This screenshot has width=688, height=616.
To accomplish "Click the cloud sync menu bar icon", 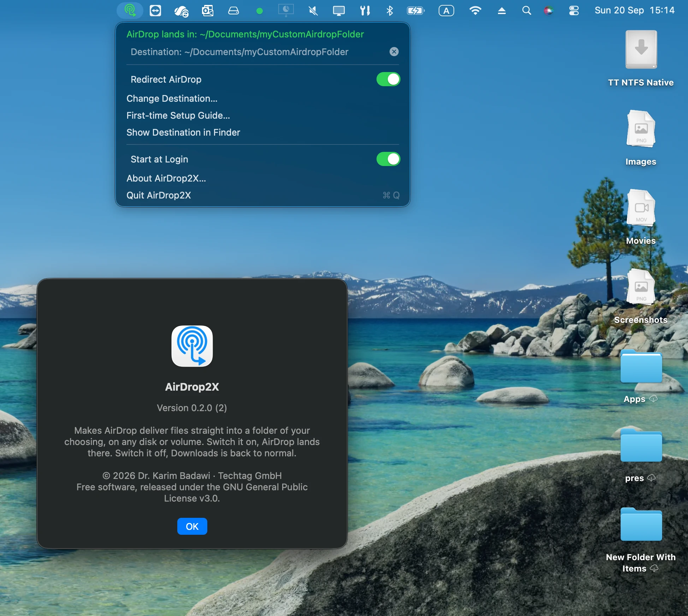I will point(182,11).
